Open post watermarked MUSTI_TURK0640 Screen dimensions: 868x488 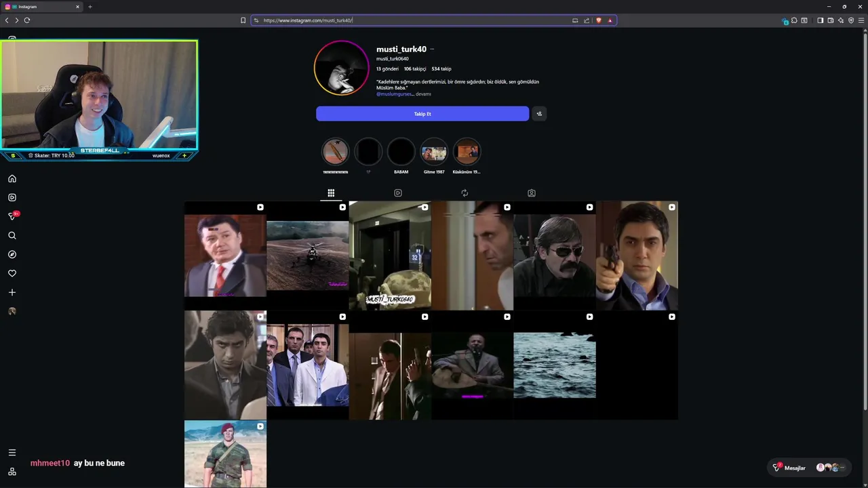pos(390,256)
